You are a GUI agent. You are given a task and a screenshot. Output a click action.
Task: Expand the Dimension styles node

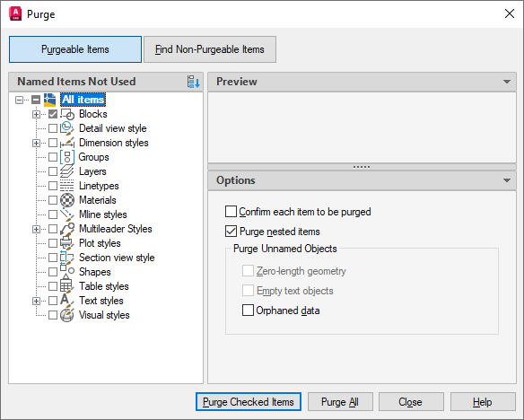coord(36,143)
